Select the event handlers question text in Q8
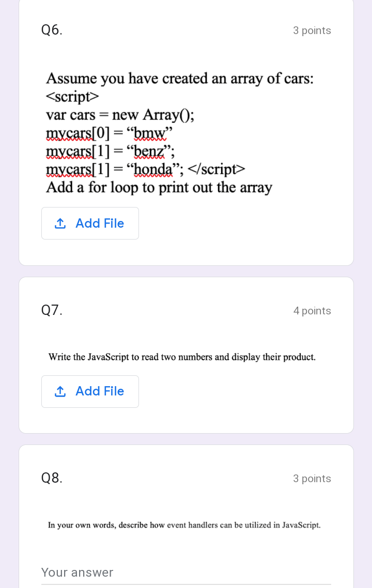This screenshot has width=372, height=588. [x=184, y=525]
